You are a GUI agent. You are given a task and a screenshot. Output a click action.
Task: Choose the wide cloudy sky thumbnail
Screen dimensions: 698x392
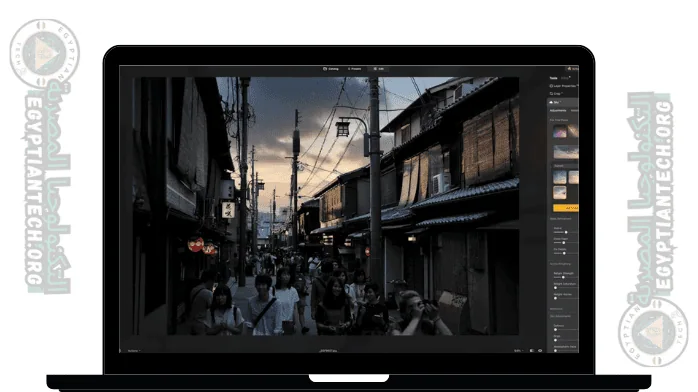tap(566, 152)
